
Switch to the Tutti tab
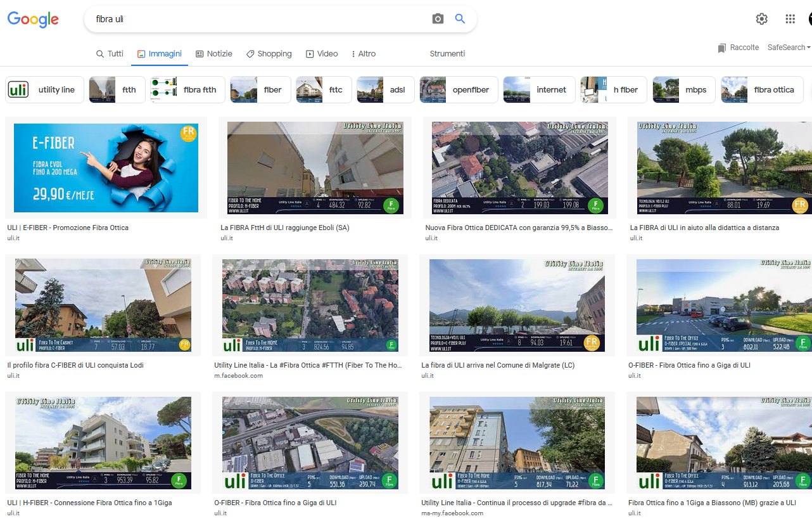tap(110, 54)
